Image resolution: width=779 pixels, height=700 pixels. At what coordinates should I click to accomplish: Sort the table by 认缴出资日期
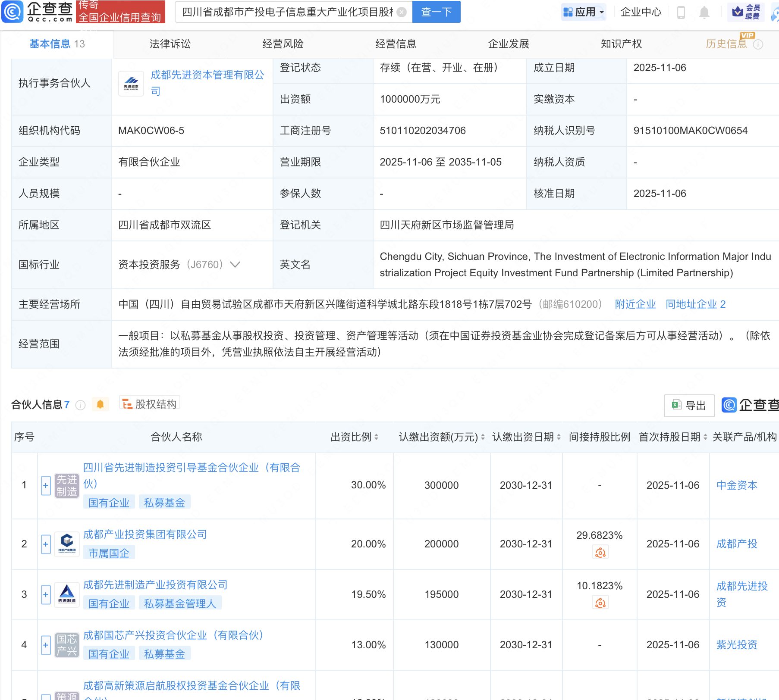[559, 437]
